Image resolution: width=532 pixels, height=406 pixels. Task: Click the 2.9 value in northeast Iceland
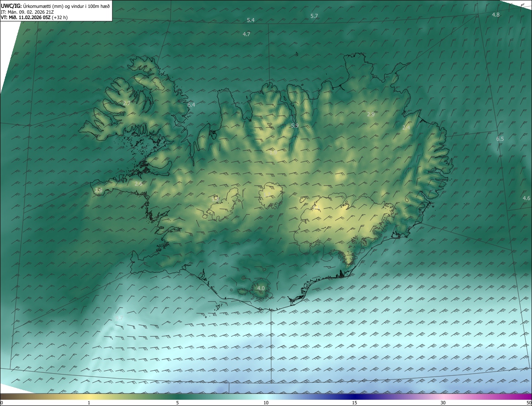[x=371, y=114]
